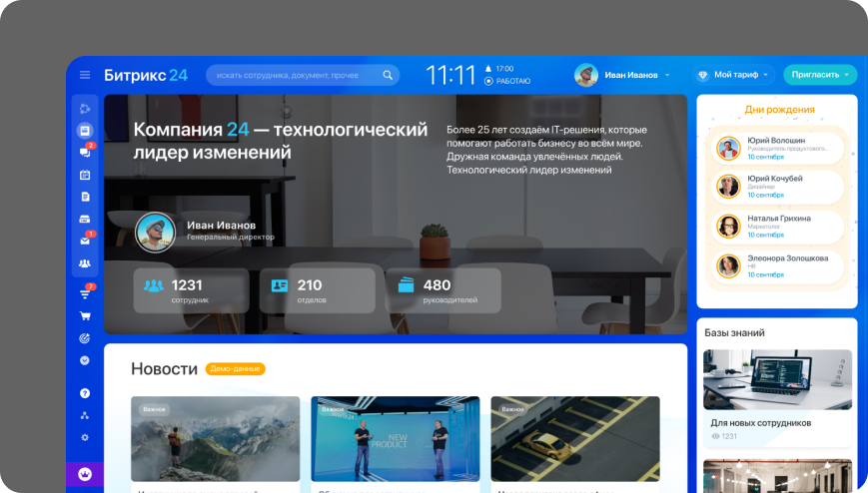Open the 210 отделов card

(318, 290)
